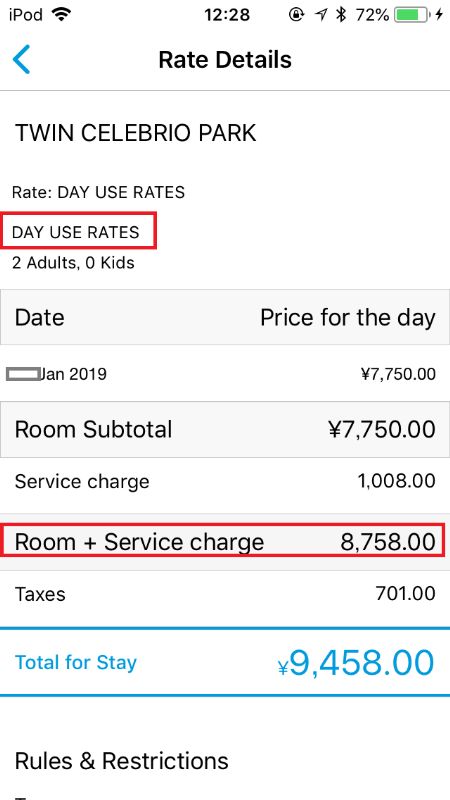
Task: Tap the Wi-Fi status icon
Action: (61, 15)
